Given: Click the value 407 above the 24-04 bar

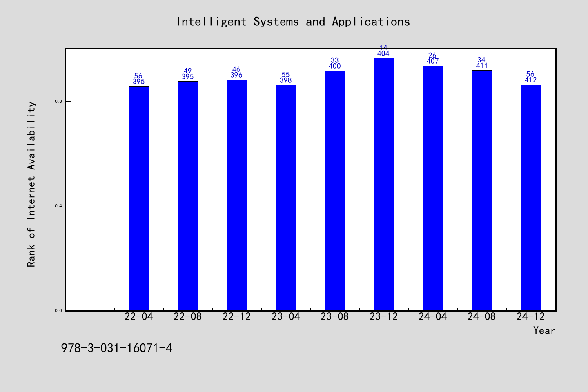Looking at the screenshot, I should tap(432, 61).
